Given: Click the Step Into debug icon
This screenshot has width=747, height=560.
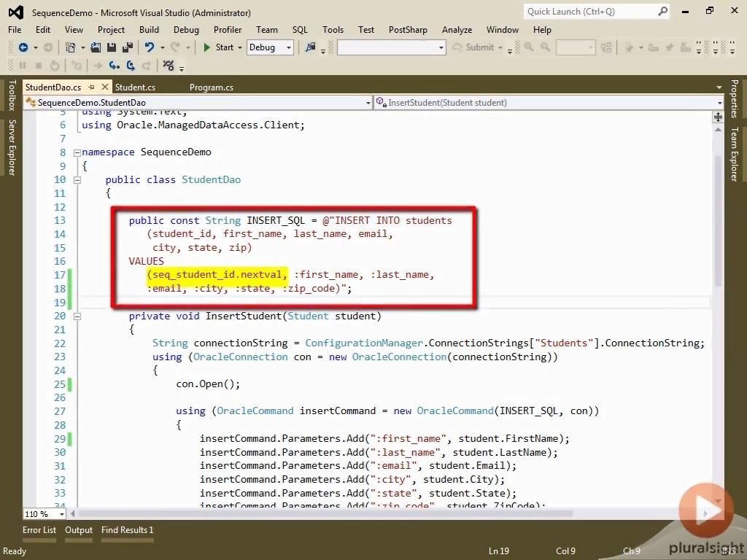Looking at the screenshot, I should click(x=115, y=65).
